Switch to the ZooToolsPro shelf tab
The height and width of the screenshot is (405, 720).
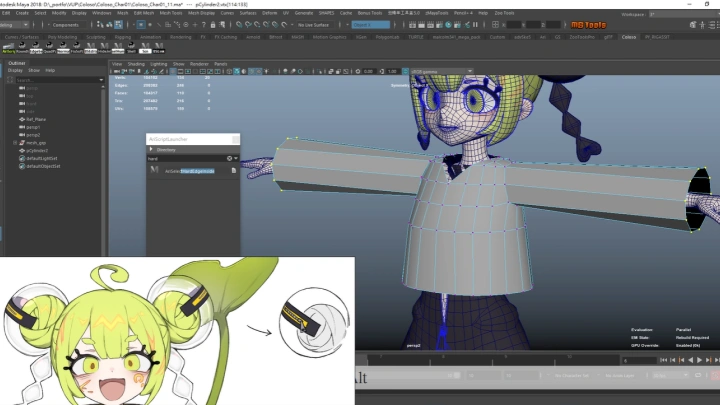pyautogui.click(x=582, y=37)
